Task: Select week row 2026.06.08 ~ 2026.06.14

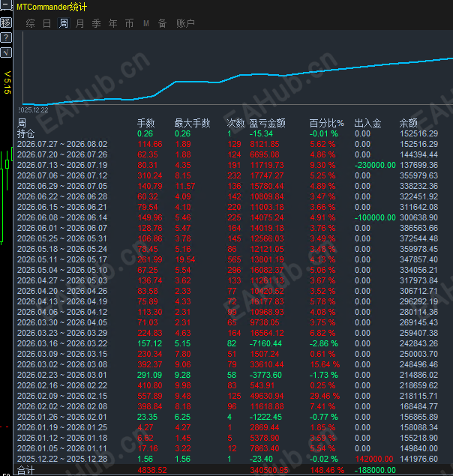Action: [228, 217]
